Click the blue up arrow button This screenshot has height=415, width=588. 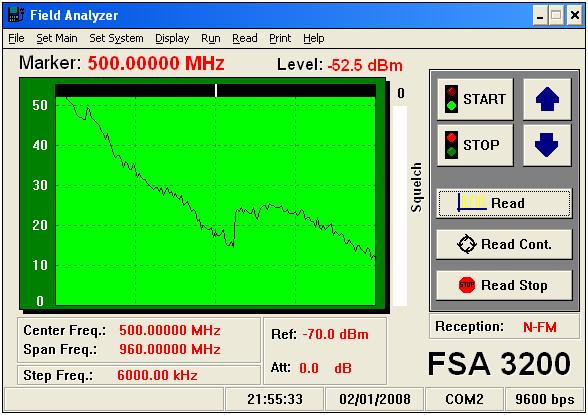pos(547,99)
